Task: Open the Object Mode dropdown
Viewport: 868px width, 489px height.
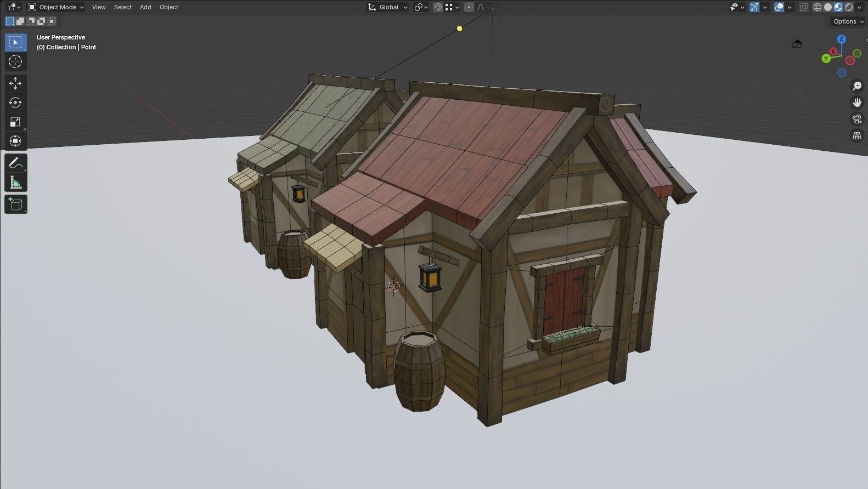Action: click(56, 7)
